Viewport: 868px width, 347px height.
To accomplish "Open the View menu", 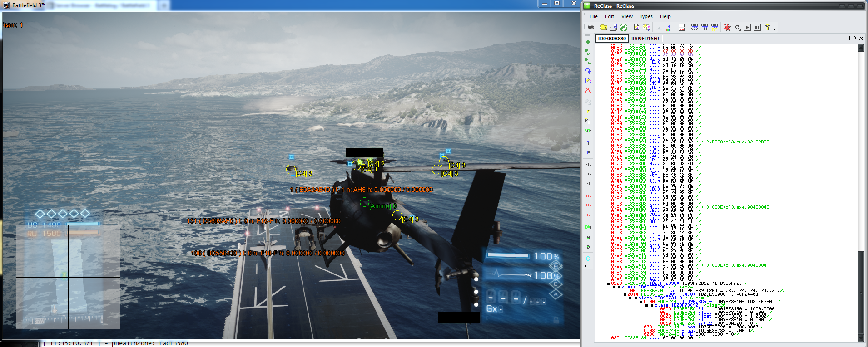I will (627, 16).
